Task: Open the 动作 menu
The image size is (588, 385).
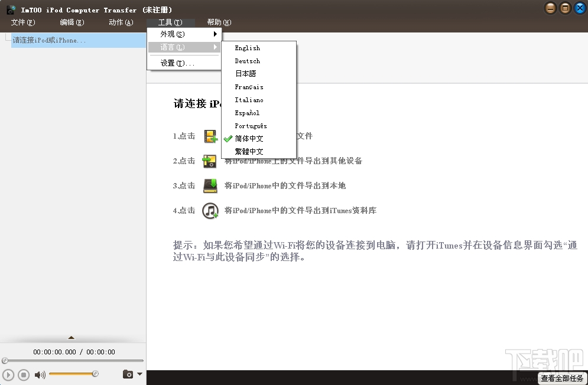Action: pos(121,22)
